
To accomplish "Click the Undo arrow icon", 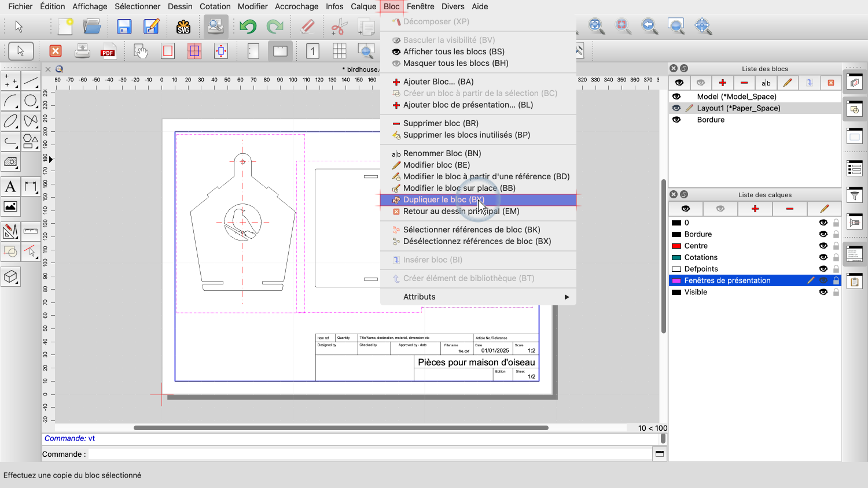I will click(x=248, y=27).
